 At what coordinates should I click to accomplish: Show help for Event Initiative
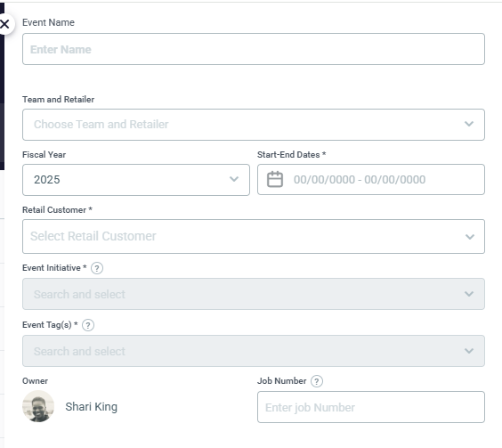coord(97,268)
